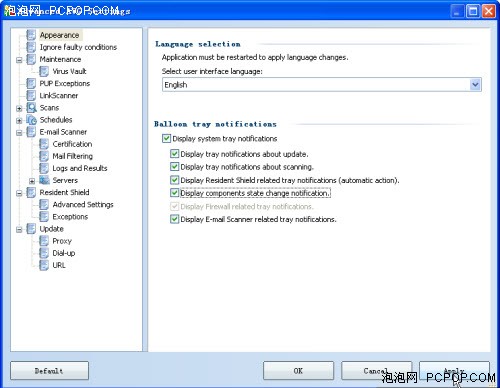500x388 pixels.
Task: Open the Virus Vault settings item
Action: point(69,71)
